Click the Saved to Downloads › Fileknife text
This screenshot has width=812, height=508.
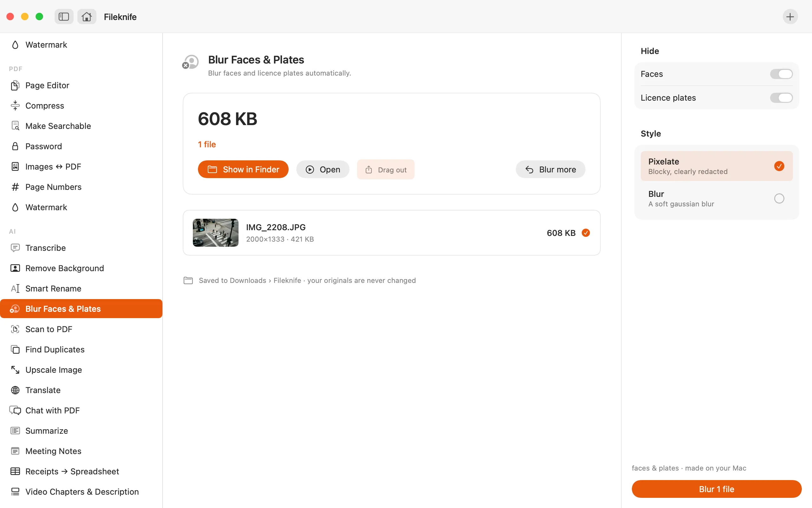(x=250, y=281)
